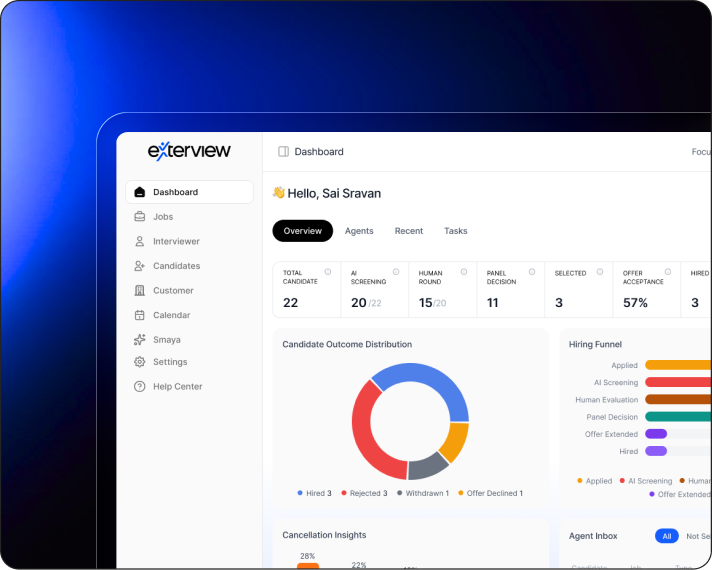
Task: Click the Help Center question mark icon
Action: tap(140, 387)
